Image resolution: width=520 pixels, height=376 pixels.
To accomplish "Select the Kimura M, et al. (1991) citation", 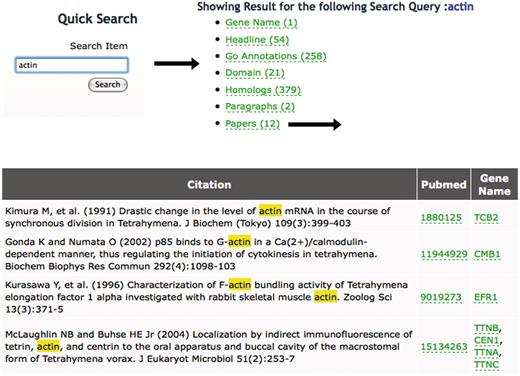I will coord(198,217).
